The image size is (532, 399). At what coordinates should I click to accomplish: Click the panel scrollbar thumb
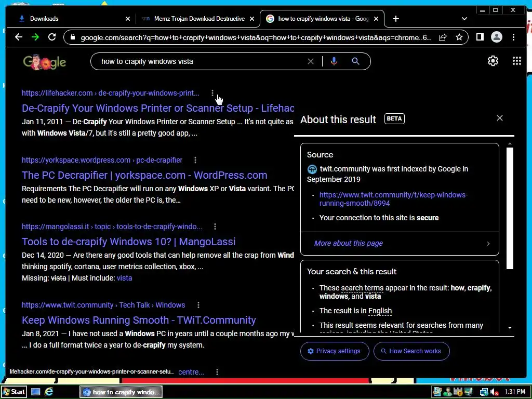pyautogui.click(x=510, y=208)
